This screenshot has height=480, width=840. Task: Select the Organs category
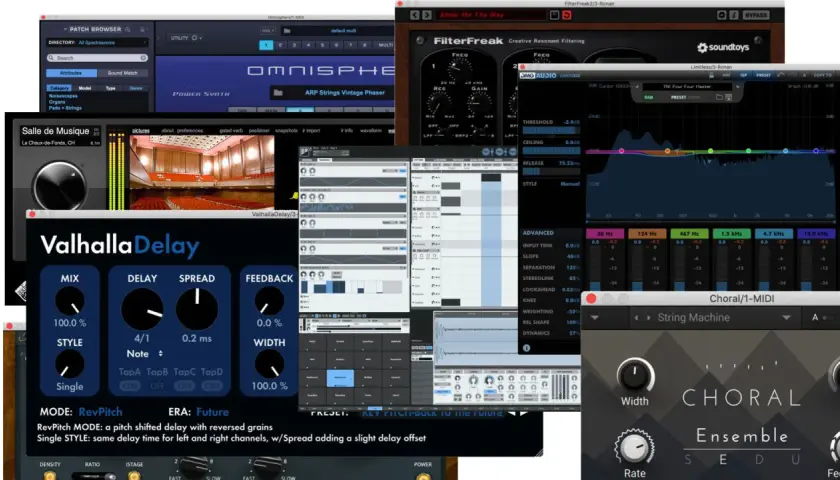pos(57,102)
